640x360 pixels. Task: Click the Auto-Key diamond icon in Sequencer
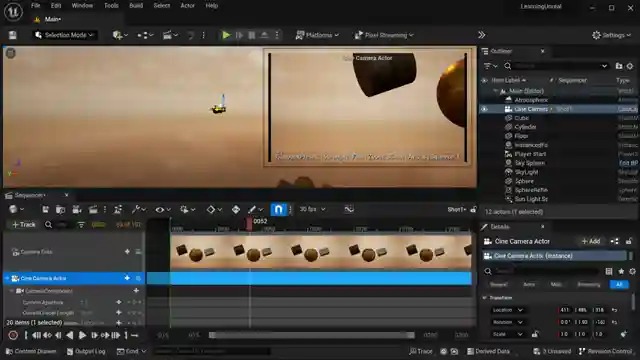pyautogui.click(x=236, y=209)
